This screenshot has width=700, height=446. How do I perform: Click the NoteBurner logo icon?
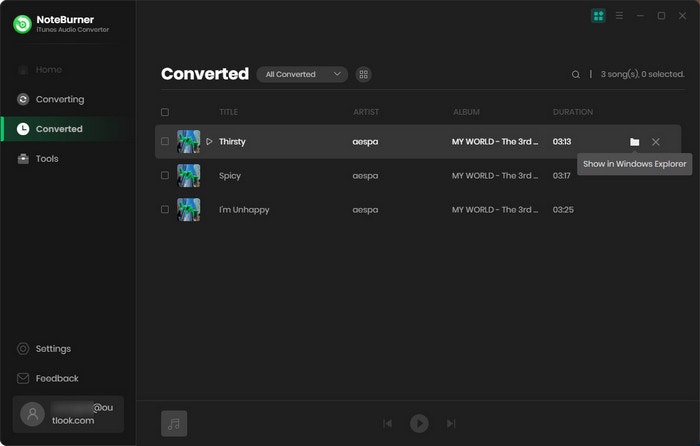tap(22, 24)
